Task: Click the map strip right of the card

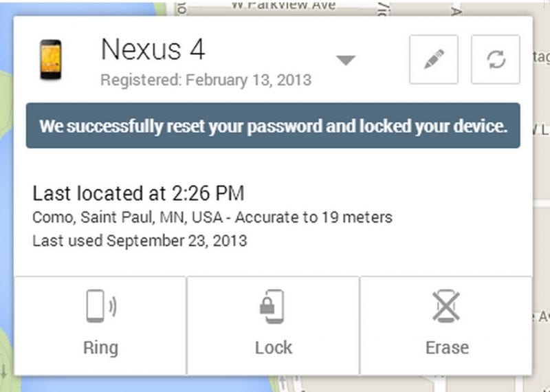Action: [x=541, y=206]
